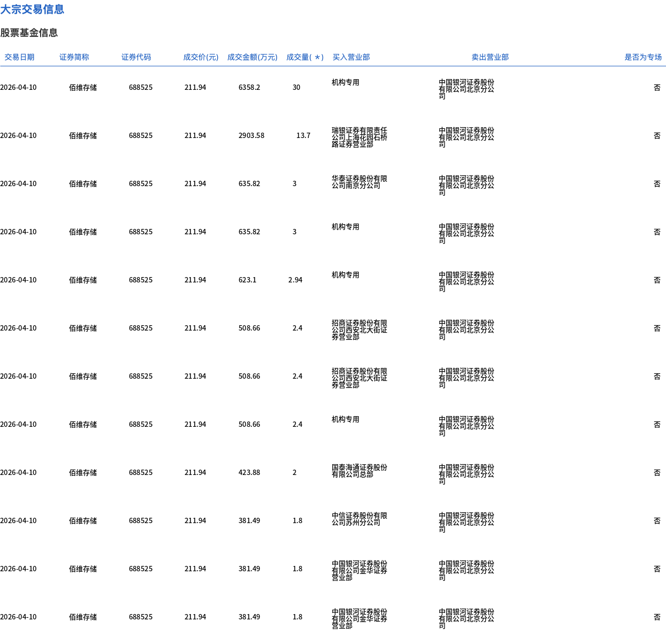Image resolution: width=666 pixels, height=644 pixels.
Task: Select the amount cell 623.1
Action: point(247,280)
